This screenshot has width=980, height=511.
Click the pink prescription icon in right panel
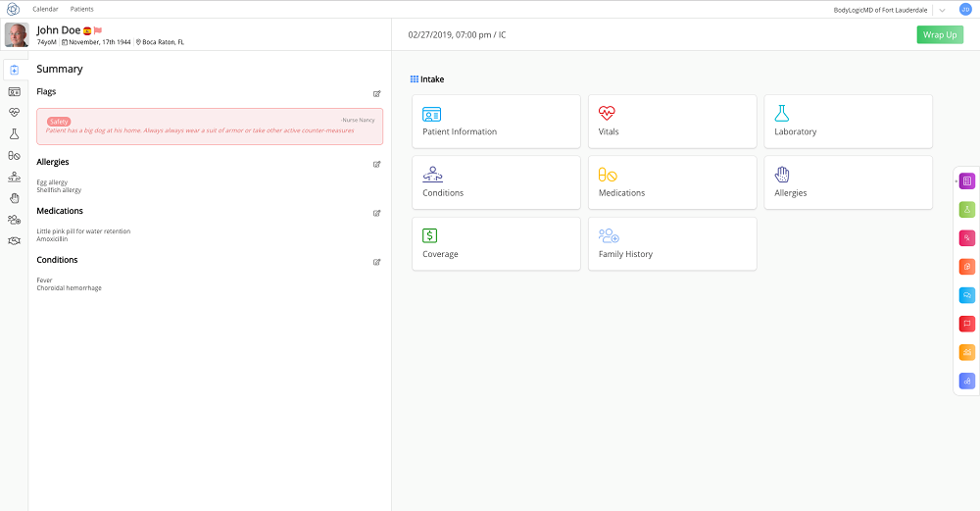[967, 237]
